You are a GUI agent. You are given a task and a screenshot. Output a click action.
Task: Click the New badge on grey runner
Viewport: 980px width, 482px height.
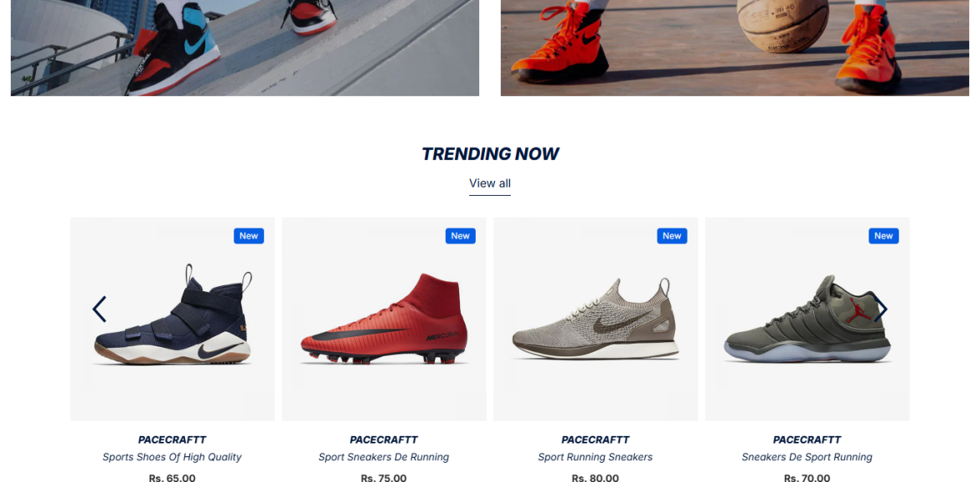click(672, 236)
